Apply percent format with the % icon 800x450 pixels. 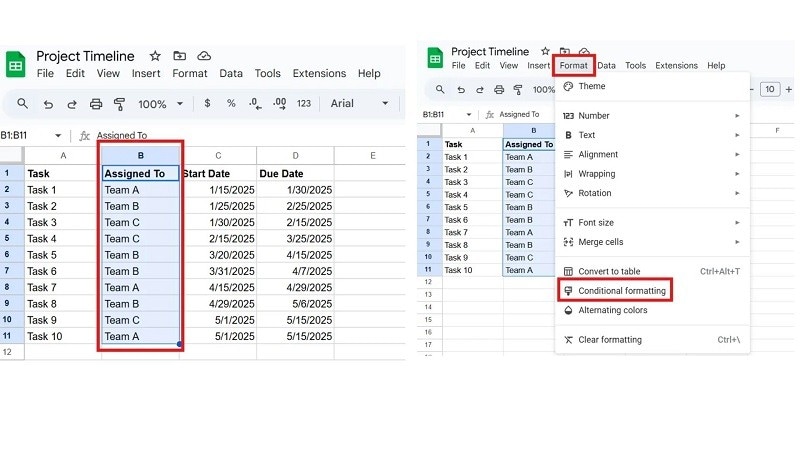231,104
